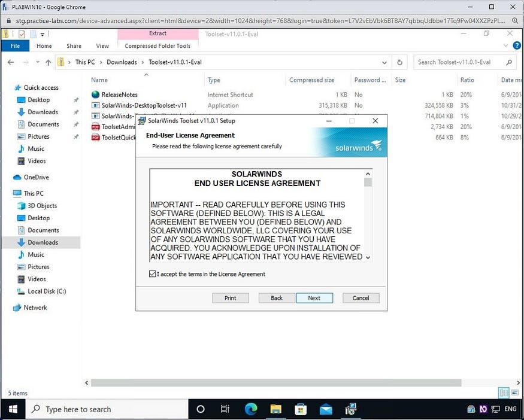Click ToolsetQuick PDF icon
Viewport: 524px width, 420px height.
coord(96,137)
